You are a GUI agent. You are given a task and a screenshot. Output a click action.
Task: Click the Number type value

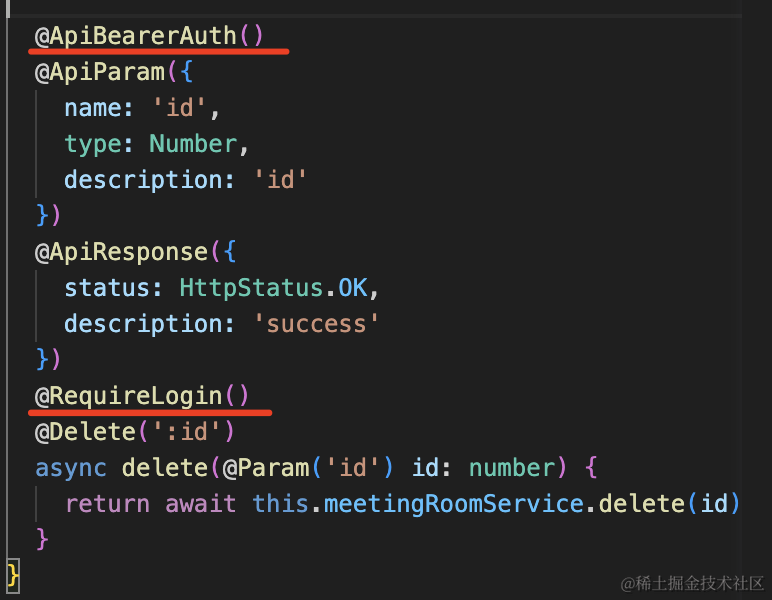[193, 144]
